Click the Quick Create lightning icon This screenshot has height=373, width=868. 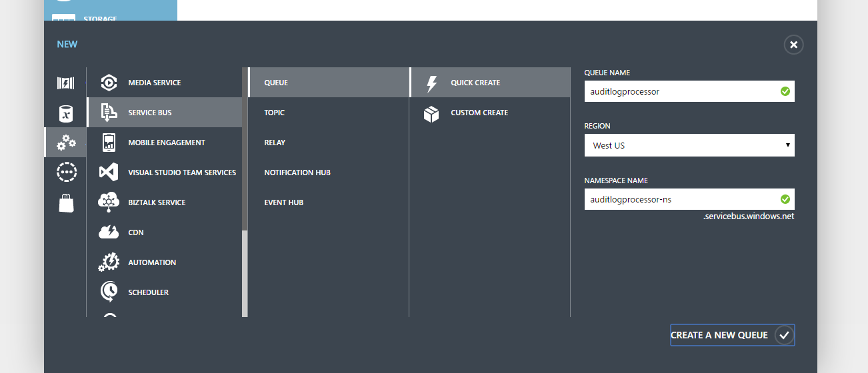[x=431, y=83]
